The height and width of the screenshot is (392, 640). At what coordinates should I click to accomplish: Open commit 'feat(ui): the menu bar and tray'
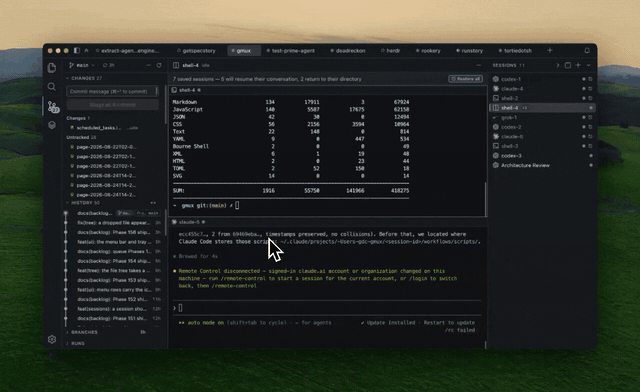[x=114, y=242]
